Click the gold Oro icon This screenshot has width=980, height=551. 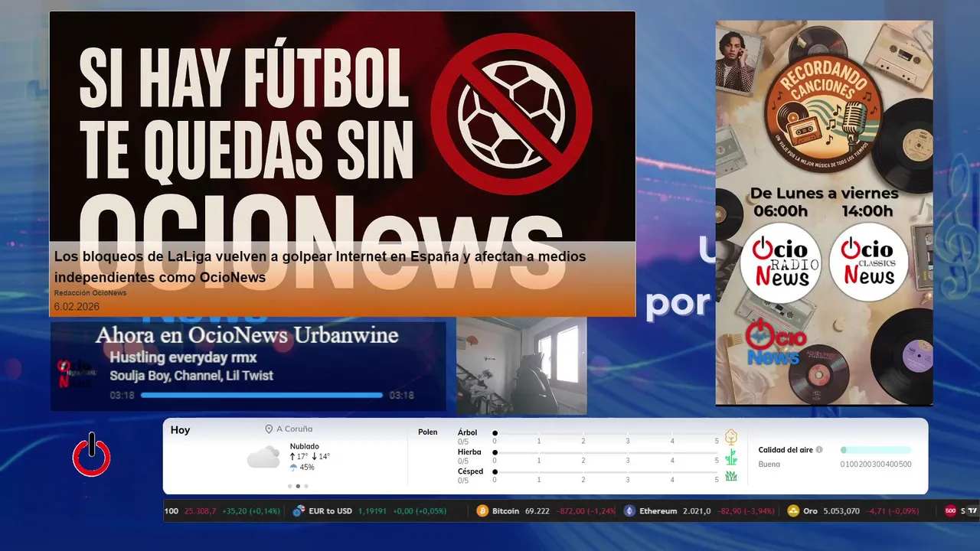pyautogui.click(x=793, y=511)
